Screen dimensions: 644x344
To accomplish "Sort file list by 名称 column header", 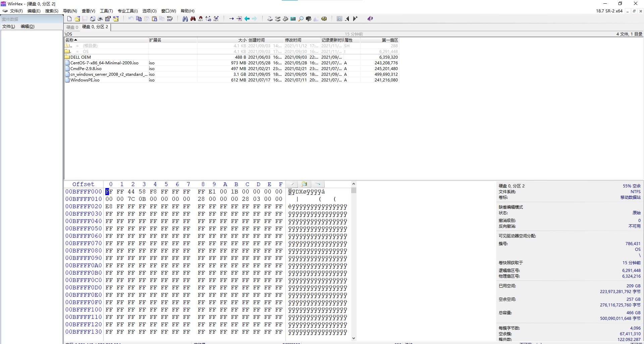I will coord(106,40).
